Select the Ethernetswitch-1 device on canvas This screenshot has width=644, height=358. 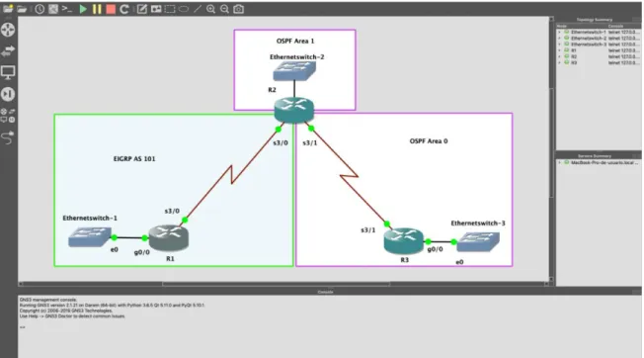[90, 237]
